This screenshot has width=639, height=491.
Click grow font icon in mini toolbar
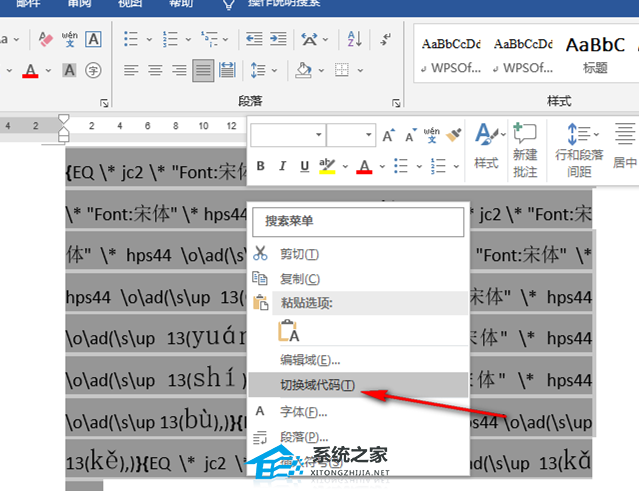point(388,135)
